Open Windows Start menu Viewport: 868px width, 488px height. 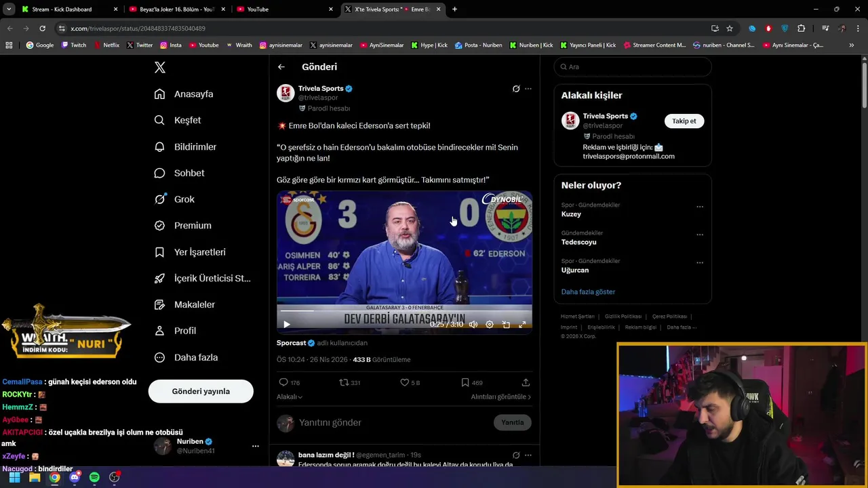(14, 477)
